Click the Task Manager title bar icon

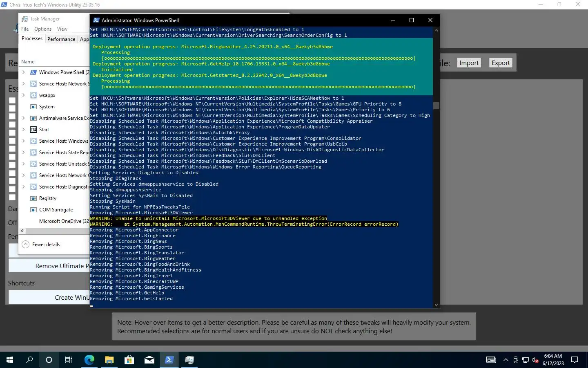click(25, 19)
